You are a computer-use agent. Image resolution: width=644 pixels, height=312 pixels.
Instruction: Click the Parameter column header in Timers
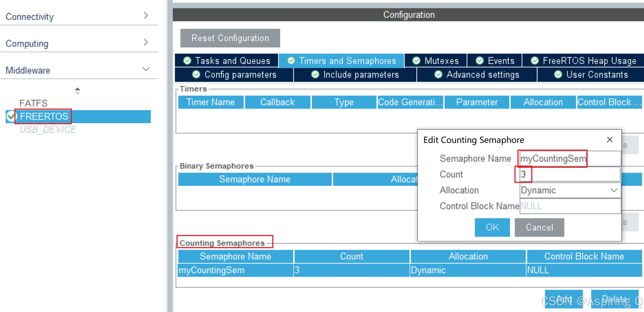pyautogui.click(x=477, y=102)
